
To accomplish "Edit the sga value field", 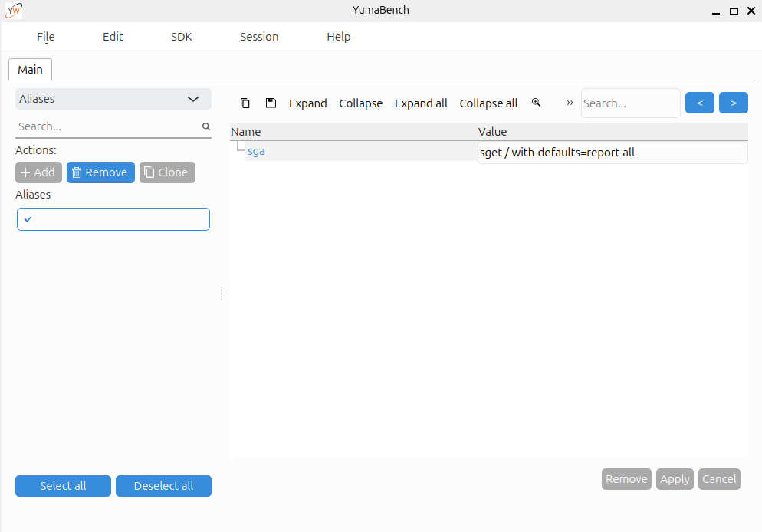I will click(x=613, y=153).
